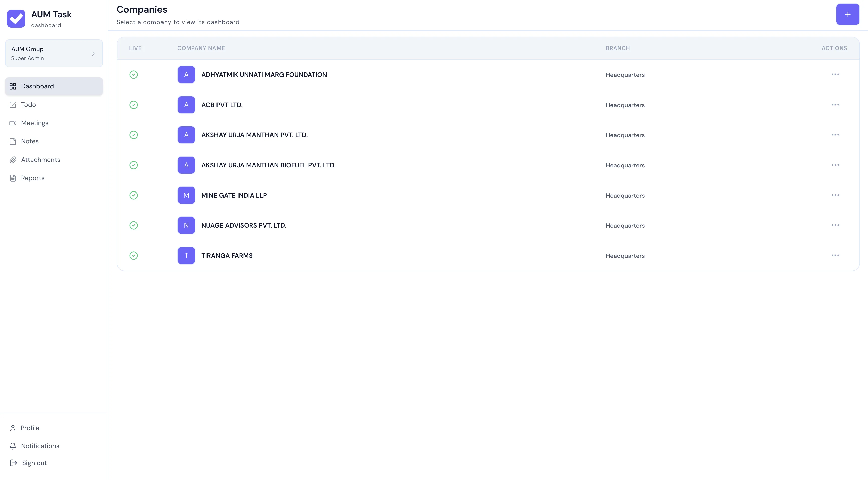Open actions menu for MINE GATE INDIA LLP
Screen dimensions: 868x480
[835, 195]
